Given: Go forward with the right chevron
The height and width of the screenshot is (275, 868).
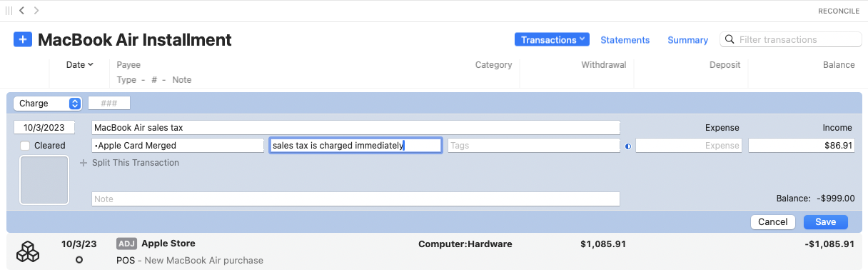Looking at the screenshot, I should [x=36, y=11].
